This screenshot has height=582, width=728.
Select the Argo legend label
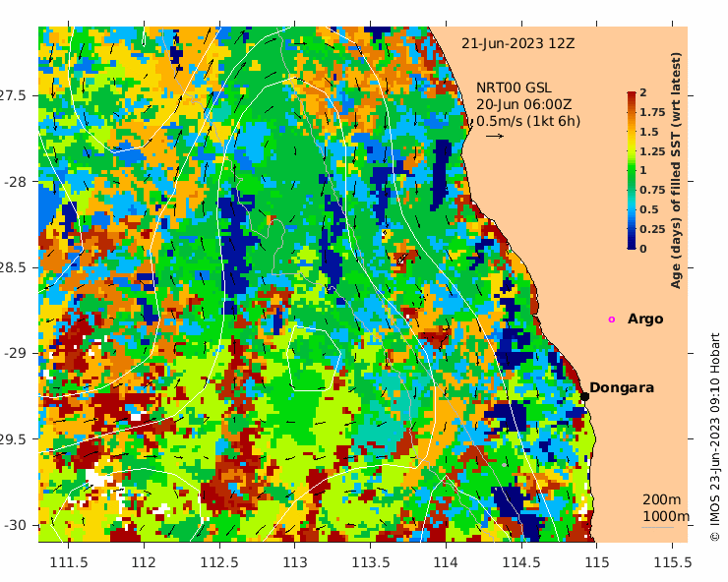[x=645, y=319]
